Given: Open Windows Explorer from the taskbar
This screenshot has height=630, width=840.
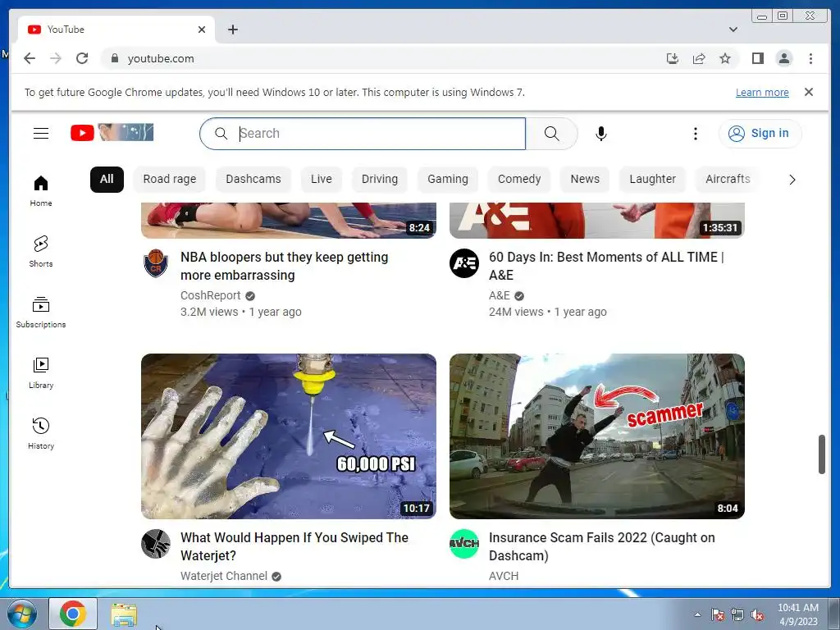Looking at the screenshot, I should point(124,614).
